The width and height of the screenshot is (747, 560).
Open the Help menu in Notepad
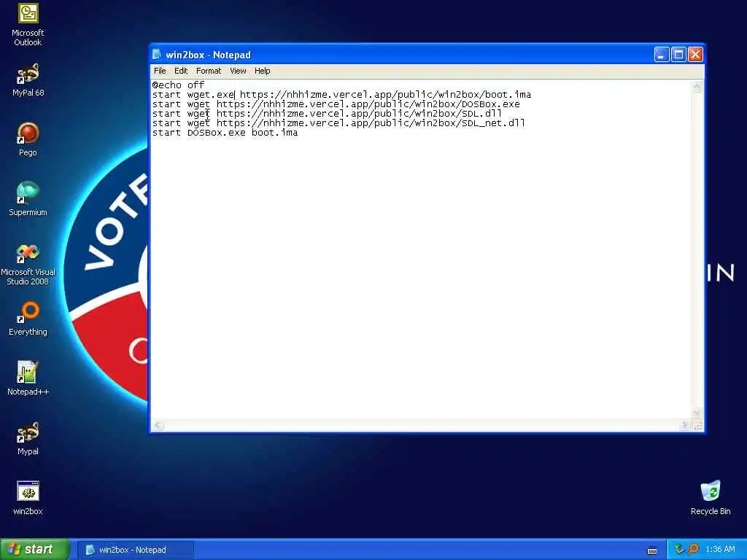point(262,71)
